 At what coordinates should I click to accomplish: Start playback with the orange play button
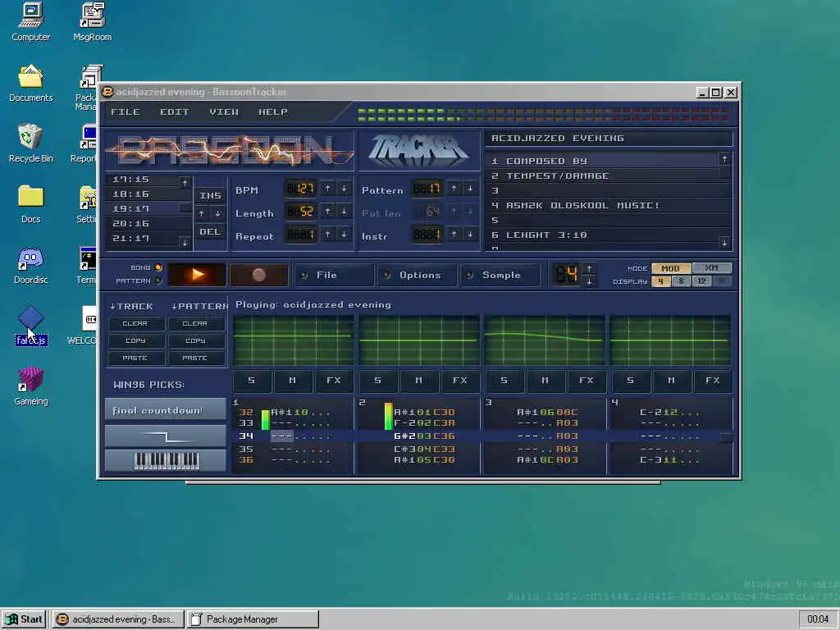click(197, 275)
